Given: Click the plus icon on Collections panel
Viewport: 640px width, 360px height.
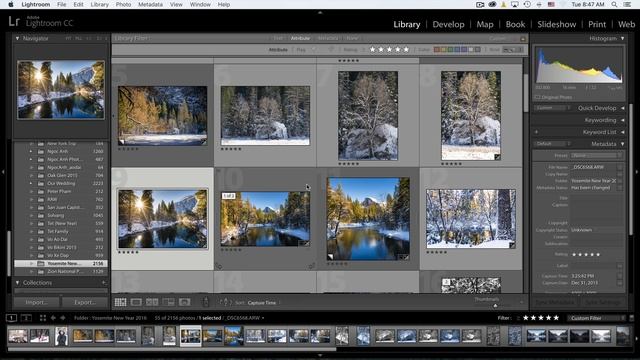Looking at the screenshot, I should coord(104,282).
